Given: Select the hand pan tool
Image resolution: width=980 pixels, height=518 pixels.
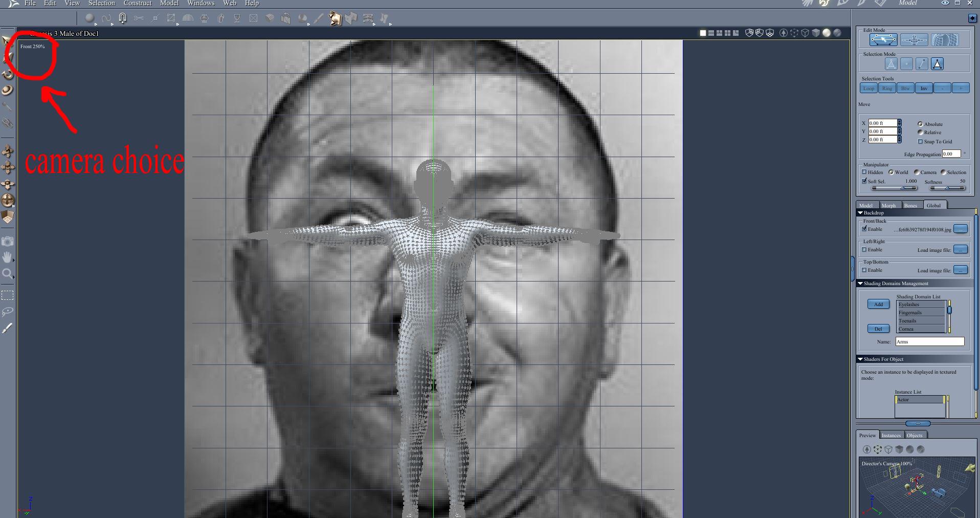Looking at the screenshot, I should click(7, 257).
